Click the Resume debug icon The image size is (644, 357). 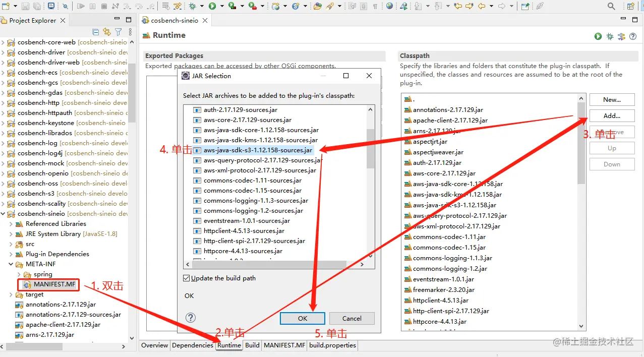pos(81,6)
